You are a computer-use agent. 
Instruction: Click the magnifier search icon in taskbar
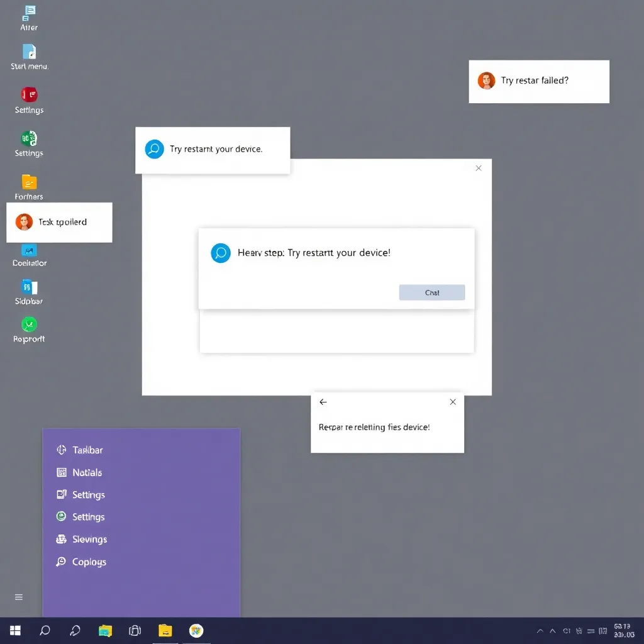45,630
